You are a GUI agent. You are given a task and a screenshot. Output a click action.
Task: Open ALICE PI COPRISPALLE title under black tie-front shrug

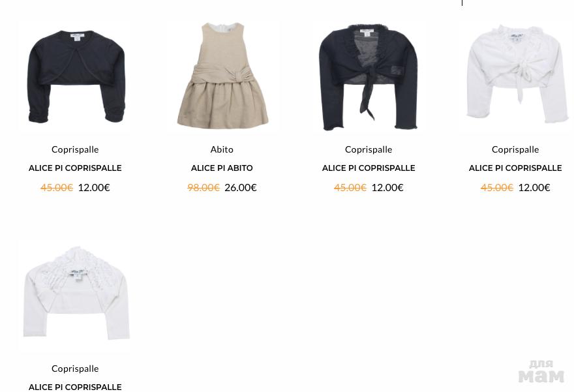click(369, 168)
